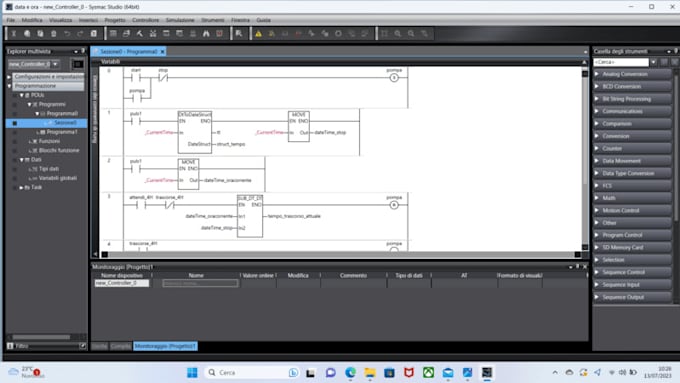Select Programma1 in the tree
The image size is (680, 383).
62,132
